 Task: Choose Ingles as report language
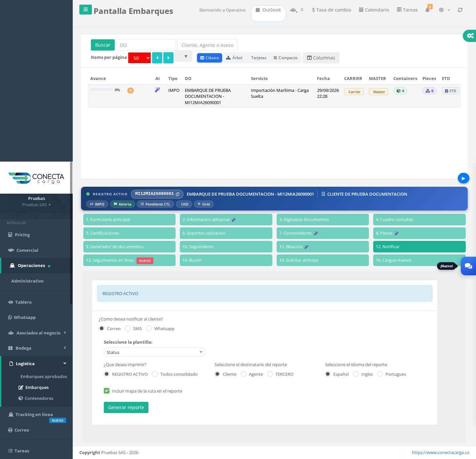356,374
